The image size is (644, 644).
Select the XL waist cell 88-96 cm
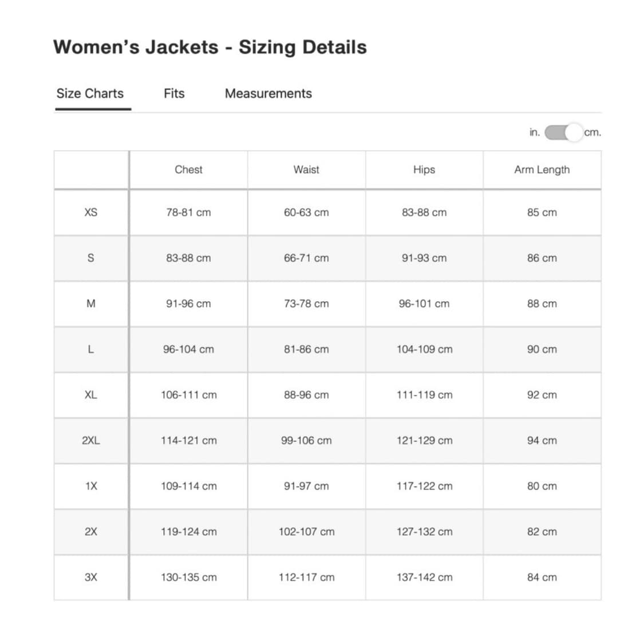pos(306,395)
